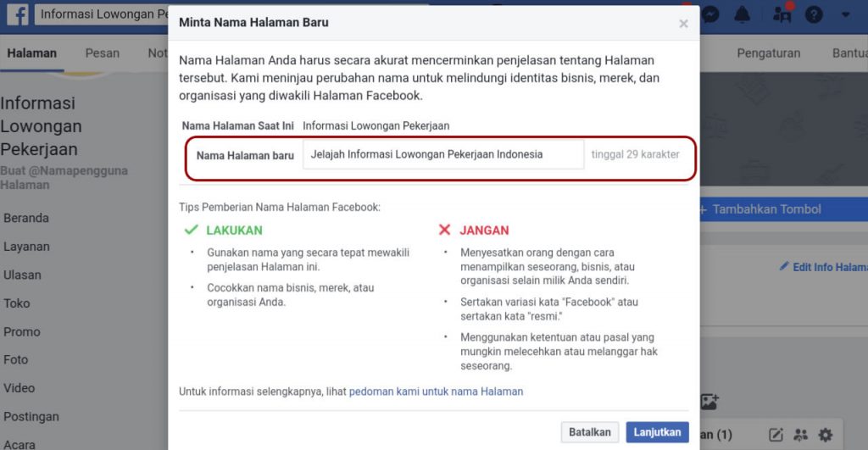Image resolution: width=868 pixels, height=450 pixels.
Task: Select Ulasan in the sidebar
Action: [22, 275]
